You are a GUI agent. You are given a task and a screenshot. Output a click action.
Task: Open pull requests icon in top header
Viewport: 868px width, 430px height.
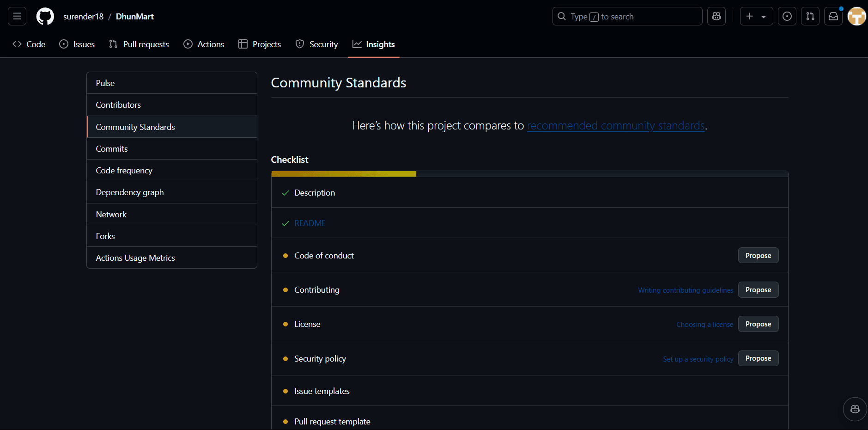[x=810, y=17]
